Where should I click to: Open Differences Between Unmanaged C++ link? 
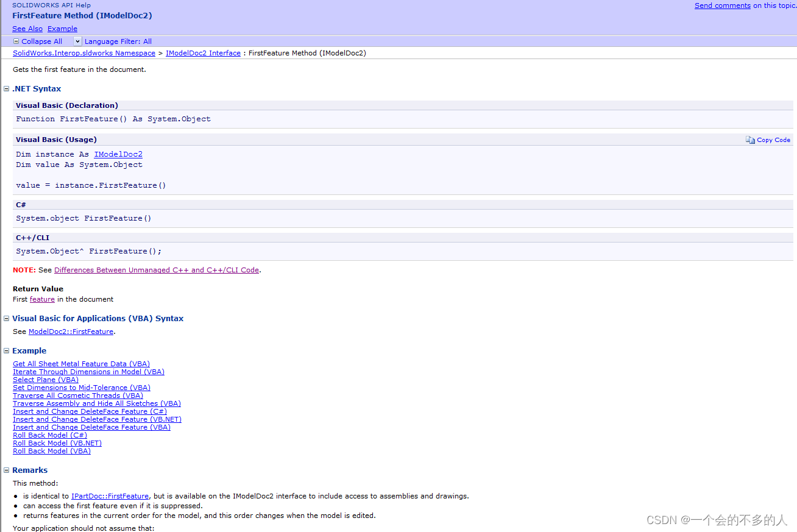click(x=157, y=270)
